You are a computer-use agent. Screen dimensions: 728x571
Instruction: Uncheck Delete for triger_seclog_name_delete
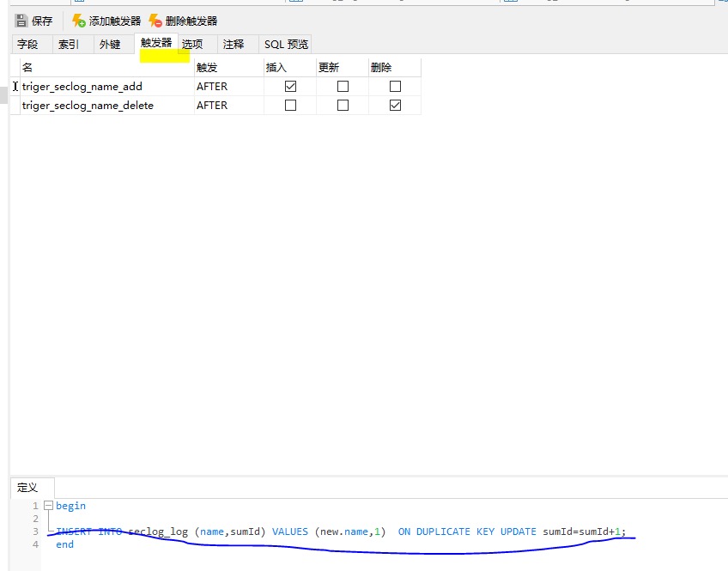[x=395, y=106]
